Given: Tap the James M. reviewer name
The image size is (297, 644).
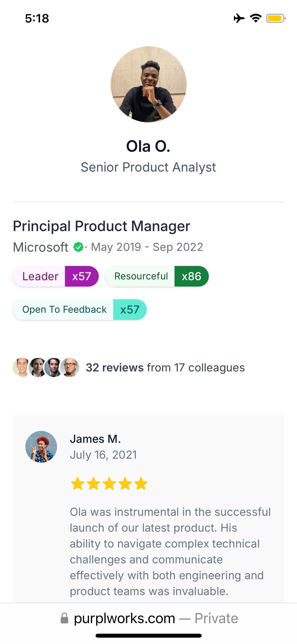Looking at the screenshot, I should pyautogui.click(x=95, y=439).
